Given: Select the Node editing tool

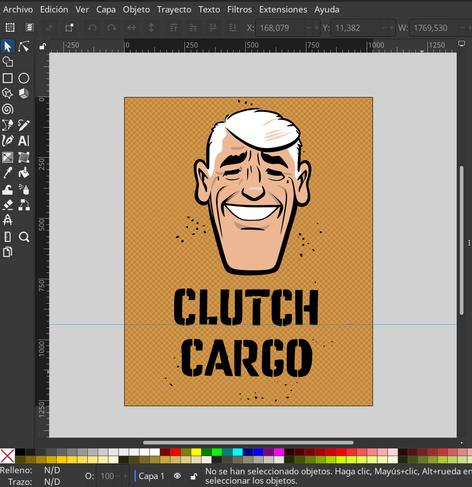Looking at the screenshot, I should [x=24, y=46].
